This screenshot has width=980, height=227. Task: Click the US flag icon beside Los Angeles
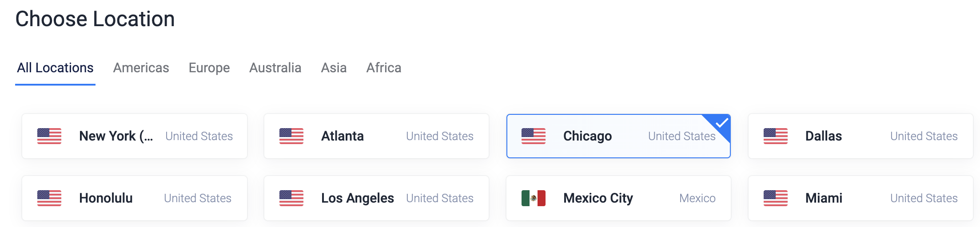tap(291, 198)
